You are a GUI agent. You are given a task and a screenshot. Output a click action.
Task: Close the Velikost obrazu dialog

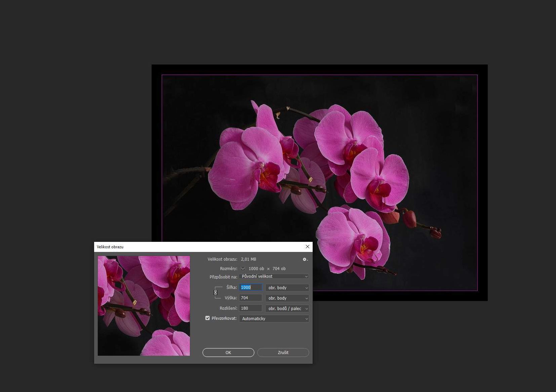tap(307, 247)
